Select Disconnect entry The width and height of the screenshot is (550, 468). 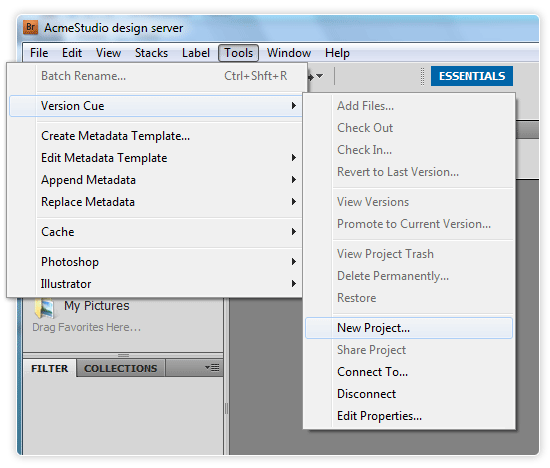click(x=409, y=394)
